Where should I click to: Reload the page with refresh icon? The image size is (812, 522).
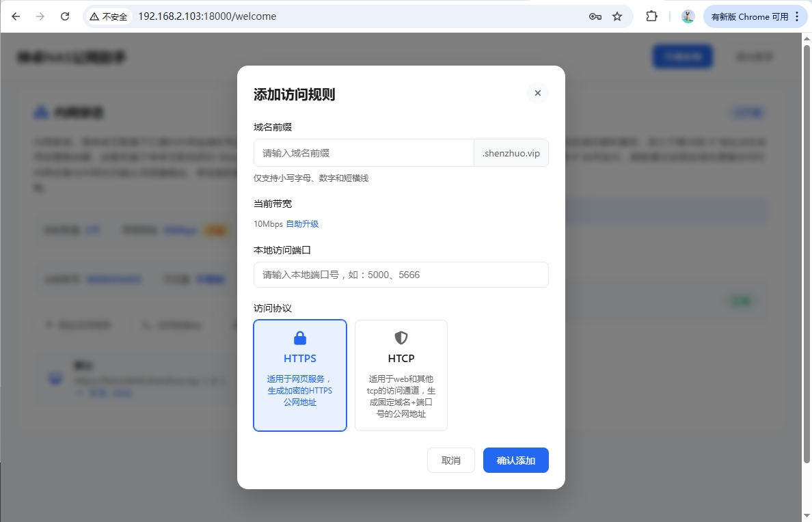coord(65,16)
